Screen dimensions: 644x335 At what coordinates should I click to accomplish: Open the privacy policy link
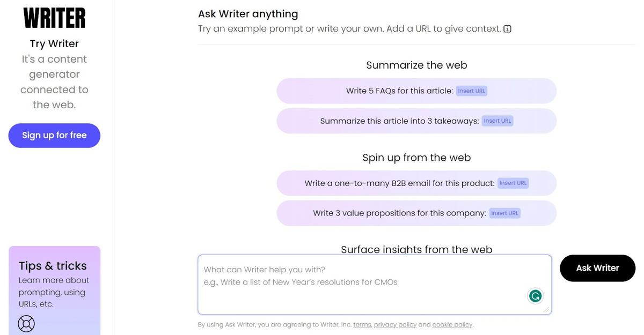pyautogui.click(x=395, y=325)
